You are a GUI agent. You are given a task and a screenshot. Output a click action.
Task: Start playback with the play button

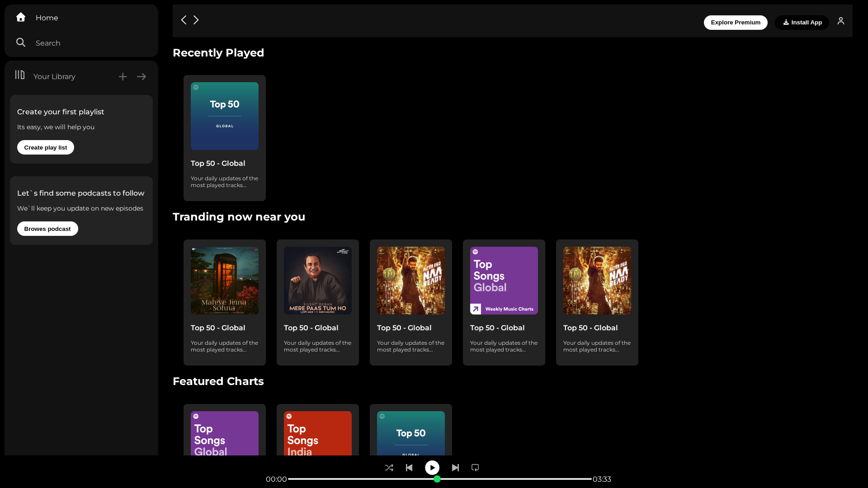click(x=432, y=468)
